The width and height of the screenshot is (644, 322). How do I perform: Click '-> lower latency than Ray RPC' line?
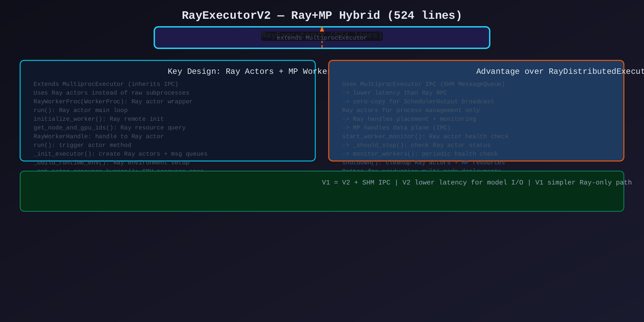point(394,93)
